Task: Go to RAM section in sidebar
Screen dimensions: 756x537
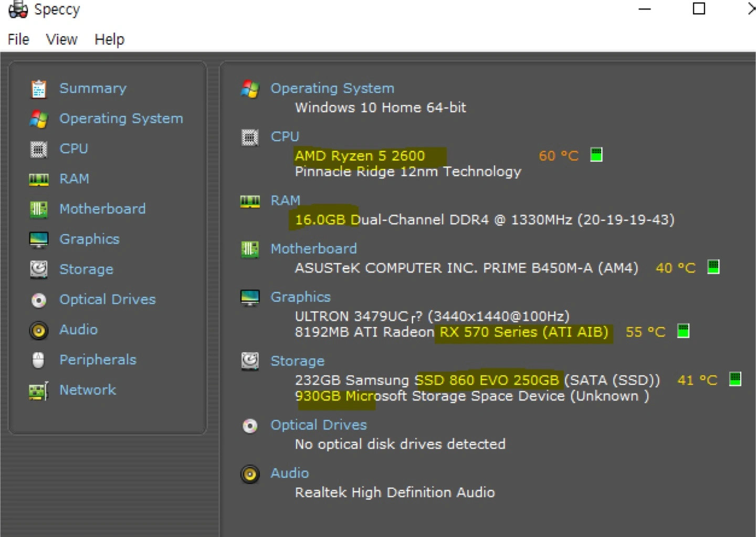Action: (74, 178)
